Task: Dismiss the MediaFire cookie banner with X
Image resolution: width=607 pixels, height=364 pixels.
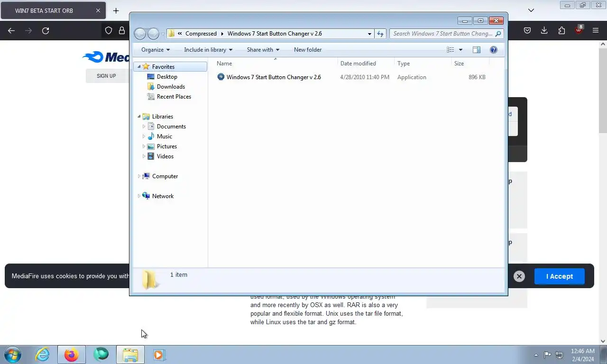Action: [x=519, y=276]
